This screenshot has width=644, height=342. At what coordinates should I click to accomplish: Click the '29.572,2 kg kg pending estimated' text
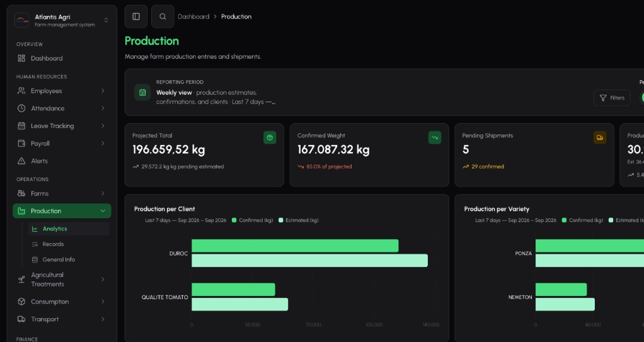[x=182, y=167]
